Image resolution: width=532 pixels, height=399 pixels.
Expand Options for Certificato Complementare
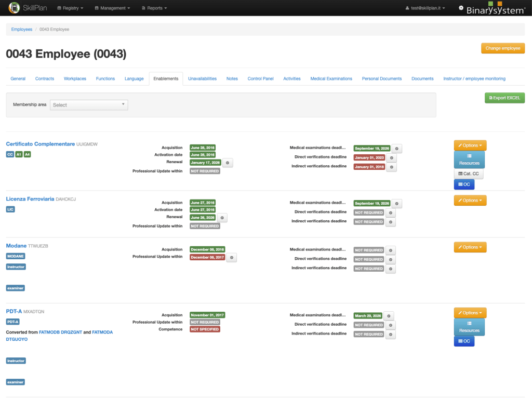[x=470, y=145]
